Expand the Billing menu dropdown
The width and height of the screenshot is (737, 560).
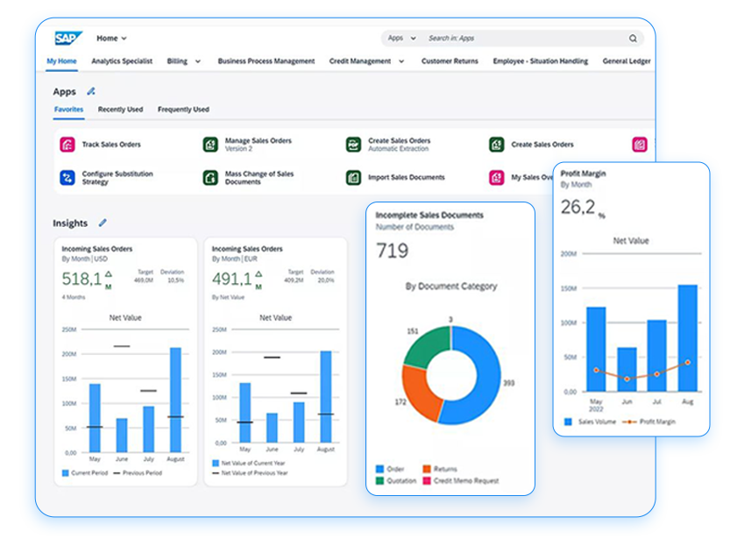pyautogui.click(x=197, y=62)
